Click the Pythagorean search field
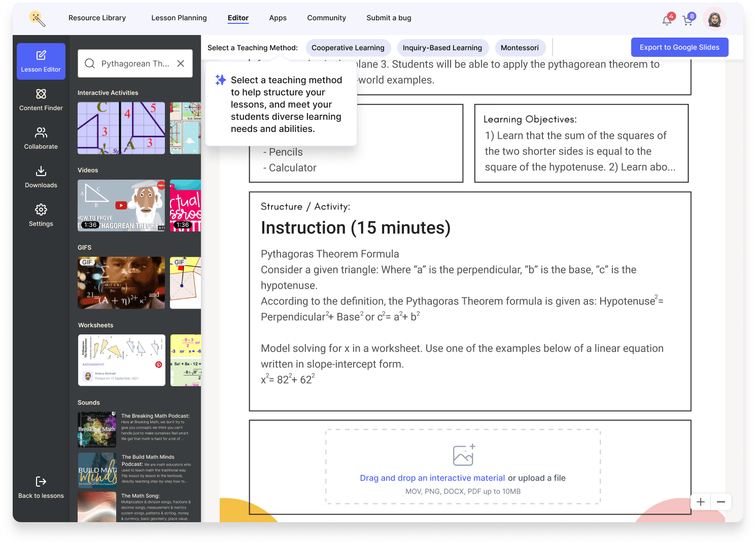The width and height of the screenshot is (756, 545). 135,63
